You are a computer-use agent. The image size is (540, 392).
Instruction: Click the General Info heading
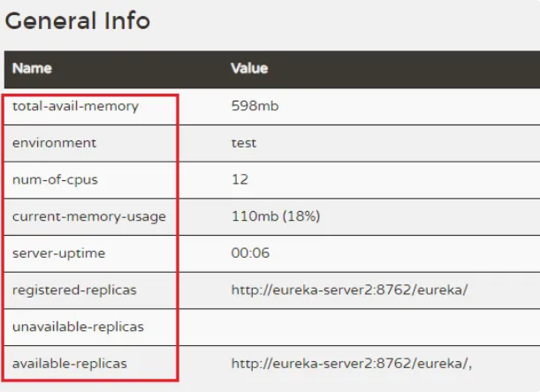78,21
